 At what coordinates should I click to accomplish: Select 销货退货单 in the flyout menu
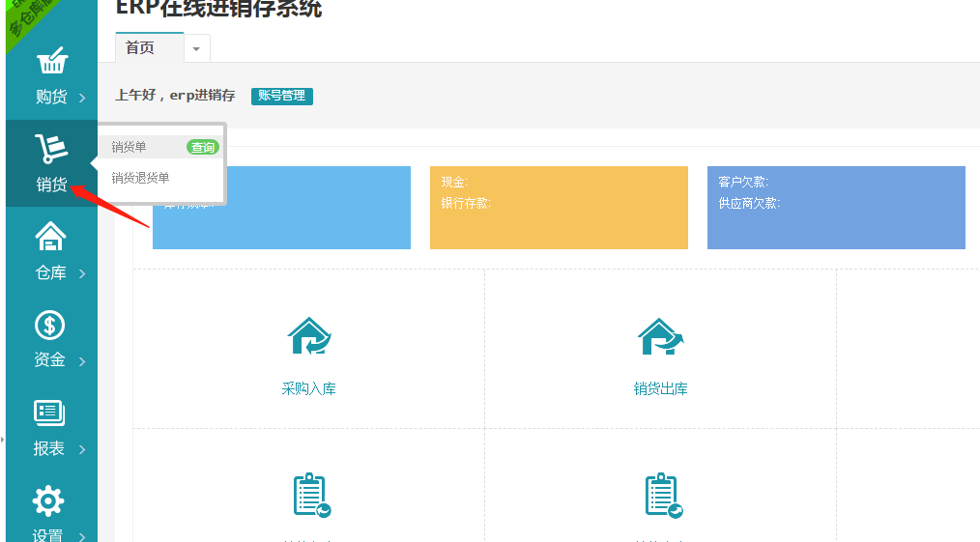pos(140,178)
